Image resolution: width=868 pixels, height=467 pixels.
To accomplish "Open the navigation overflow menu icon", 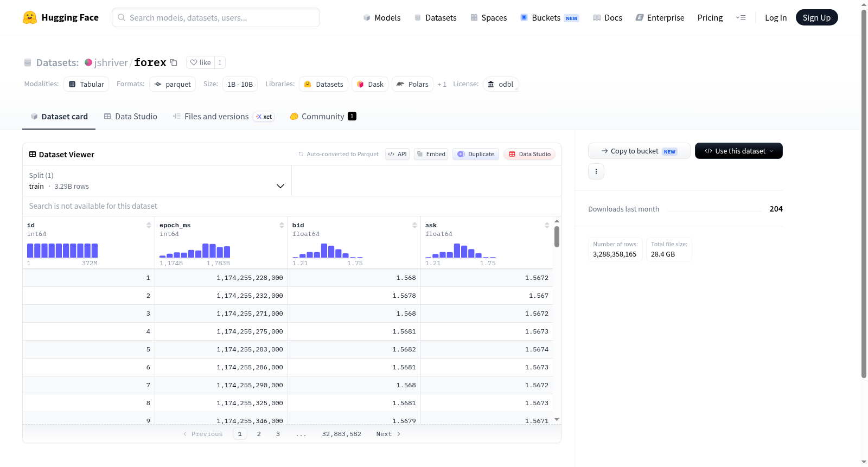I will coord(741,18).
